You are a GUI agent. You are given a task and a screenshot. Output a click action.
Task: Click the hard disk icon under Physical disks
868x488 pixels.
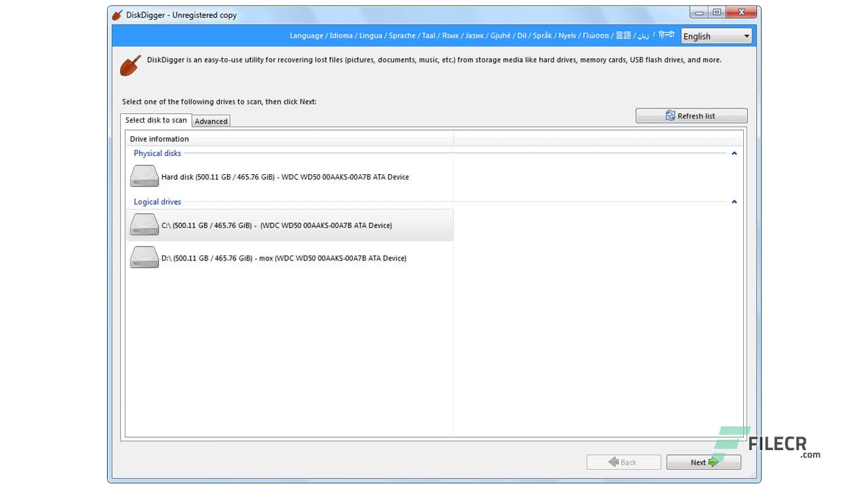(x=144, y=176)
